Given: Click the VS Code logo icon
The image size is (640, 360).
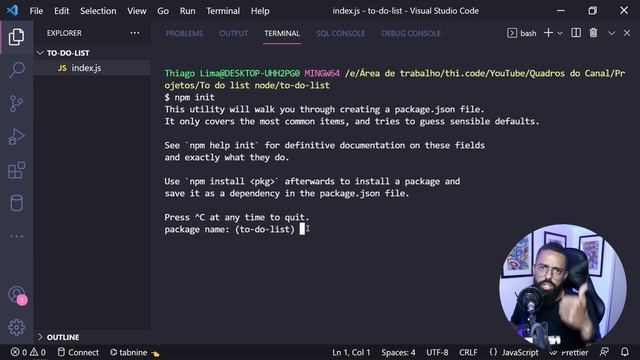Looking at the screenshot, I should click(12, 10).
